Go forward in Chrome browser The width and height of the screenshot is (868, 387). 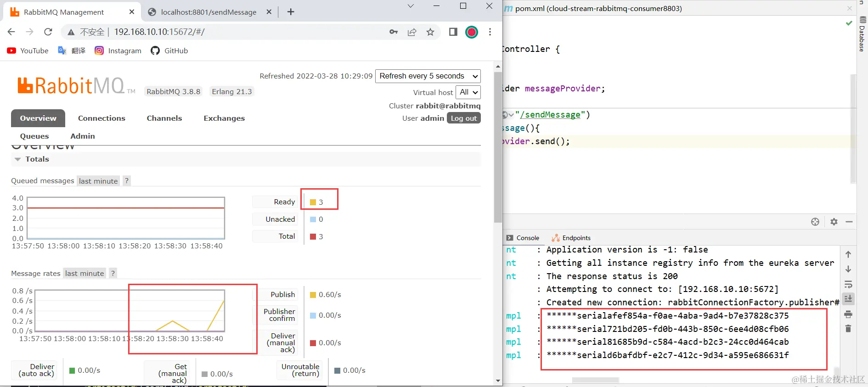click(x=29, y=32)
